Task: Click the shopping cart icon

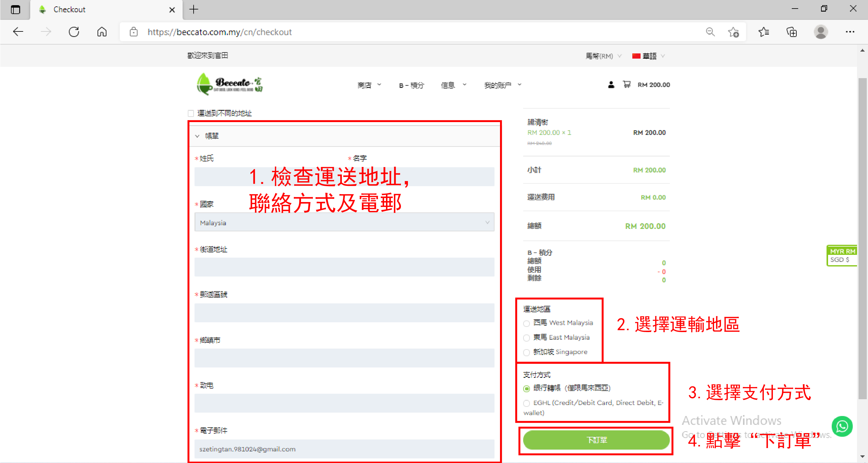Action: click(627, 84)
